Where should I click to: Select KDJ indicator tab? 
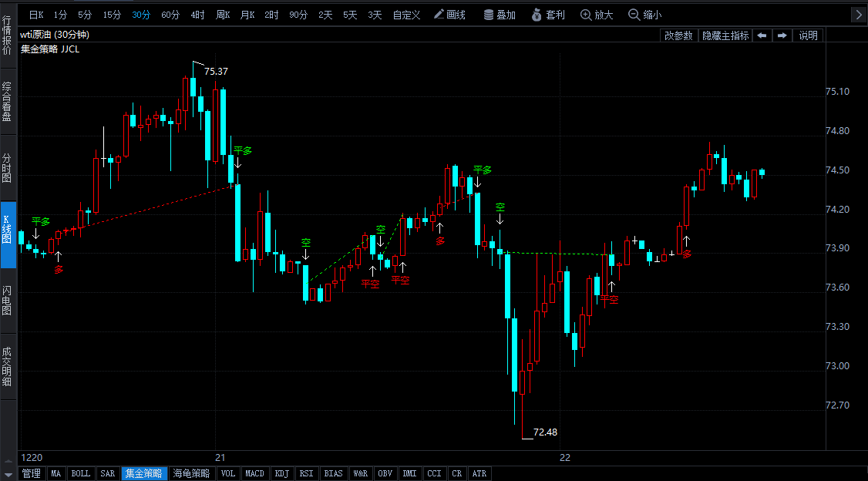coord(282,474)
